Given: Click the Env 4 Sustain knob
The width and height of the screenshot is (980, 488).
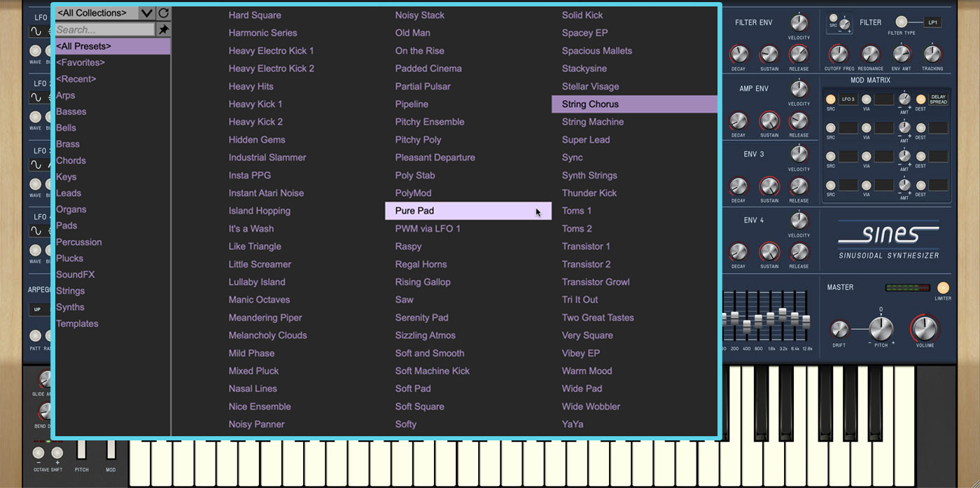Looking at the screenshot, I should pyautogui.click(x=769, y=252).
